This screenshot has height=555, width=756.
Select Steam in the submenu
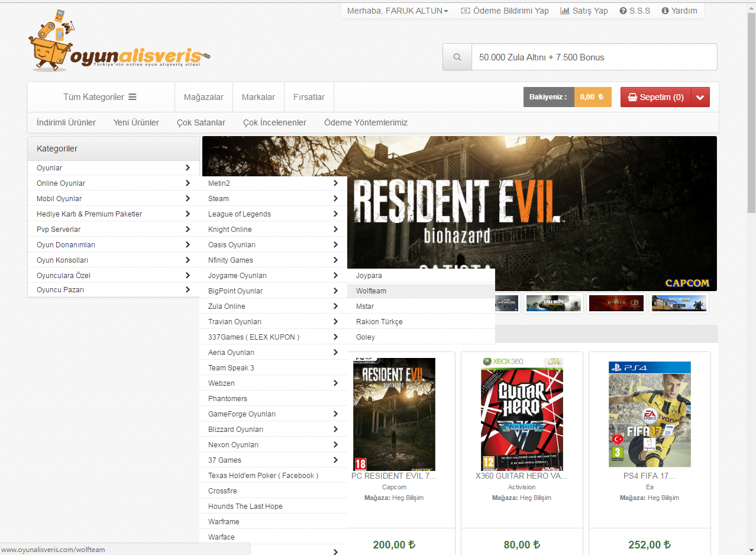(x=273, y=199)
